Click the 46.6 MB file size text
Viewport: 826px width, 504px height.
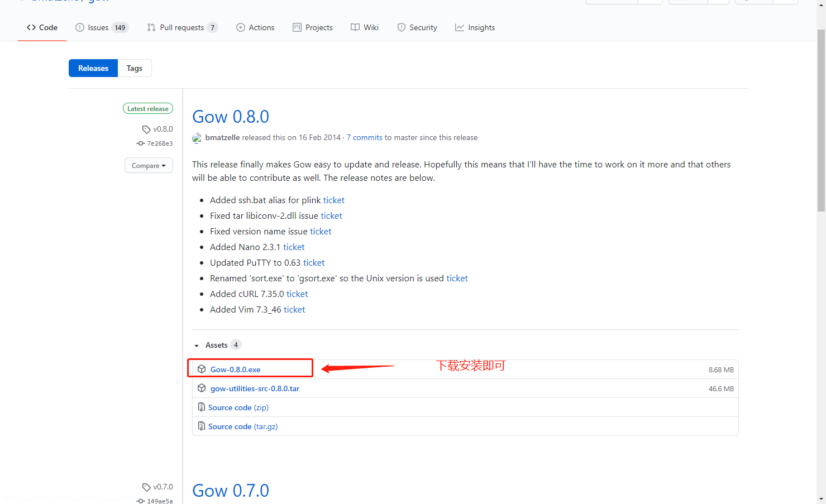(x=721, y=389)
